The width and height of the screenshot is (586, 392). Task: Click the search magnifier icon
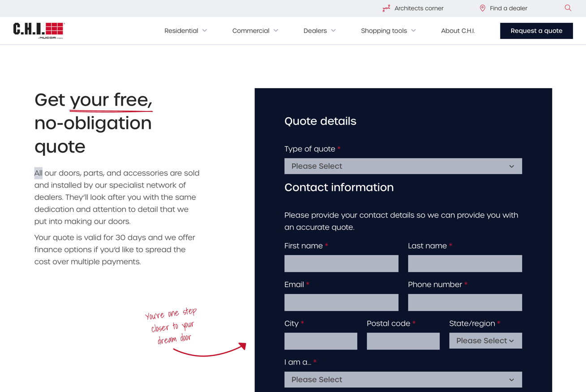[x=568, y=8]
